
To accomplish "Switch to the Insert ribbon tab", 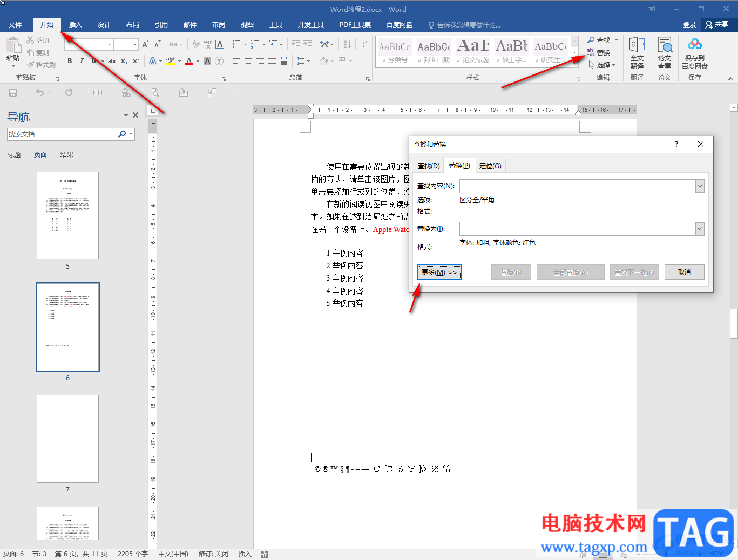I will tap(76, 25).
